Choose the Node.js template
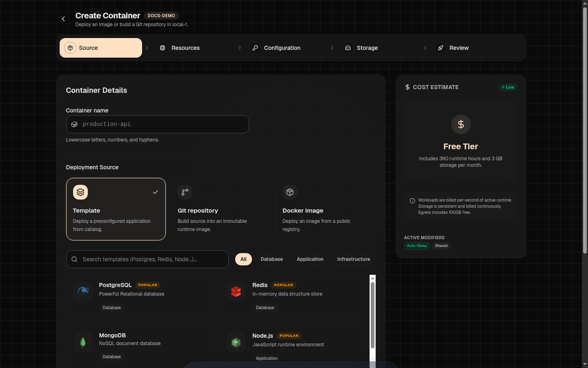The height and width of the screenshot is (368, 588). pyautogui.click(x=293, y=346)
